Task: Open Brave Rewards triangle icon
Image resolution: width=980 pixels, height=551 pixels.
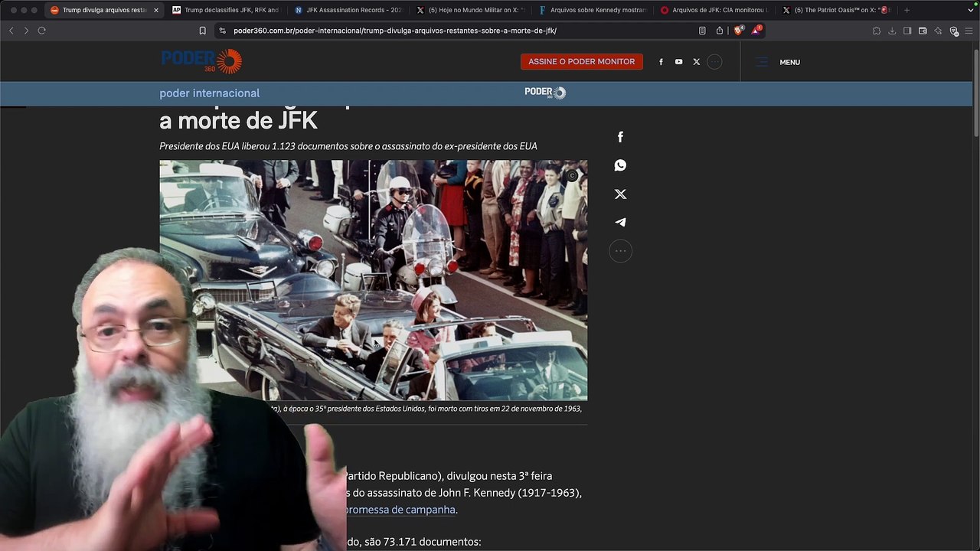Action: pyautogui.click(x=756, y=31)
